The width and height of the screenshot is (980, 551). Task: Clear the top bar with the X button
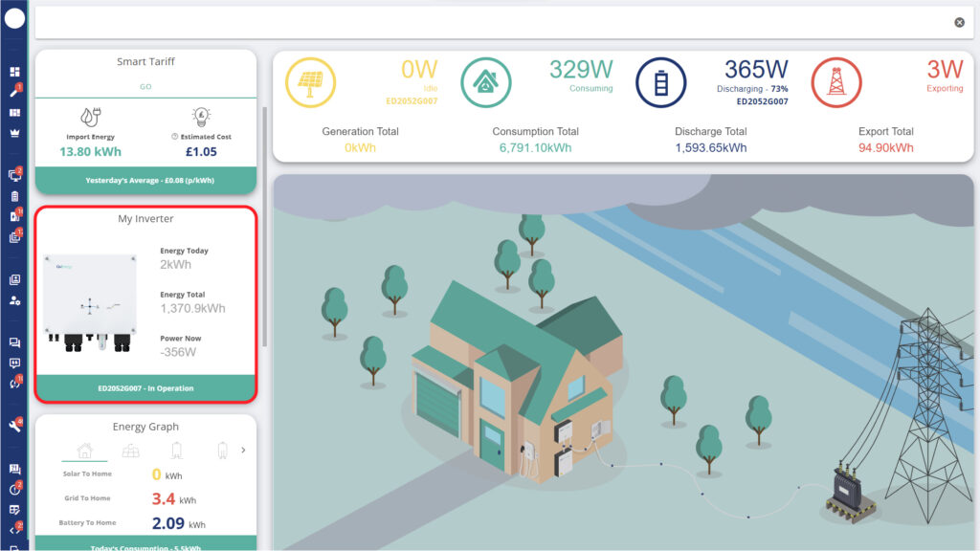[959, 22]
